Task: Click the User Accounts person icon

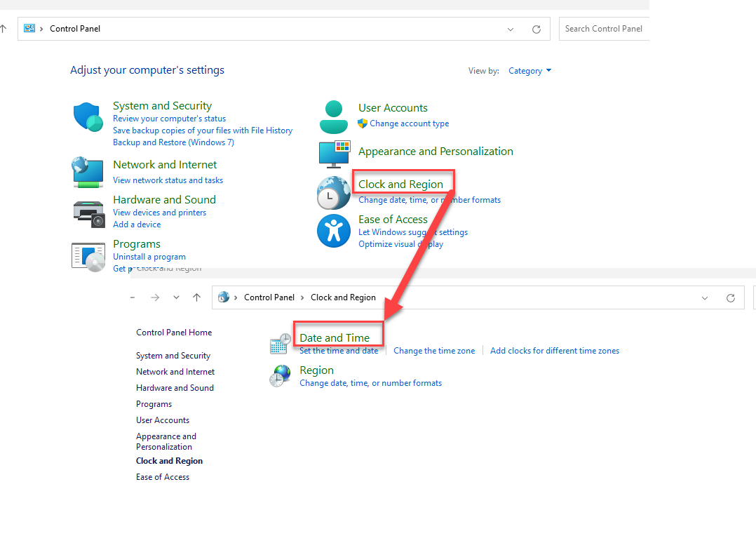Action: [x=334, y=116]
